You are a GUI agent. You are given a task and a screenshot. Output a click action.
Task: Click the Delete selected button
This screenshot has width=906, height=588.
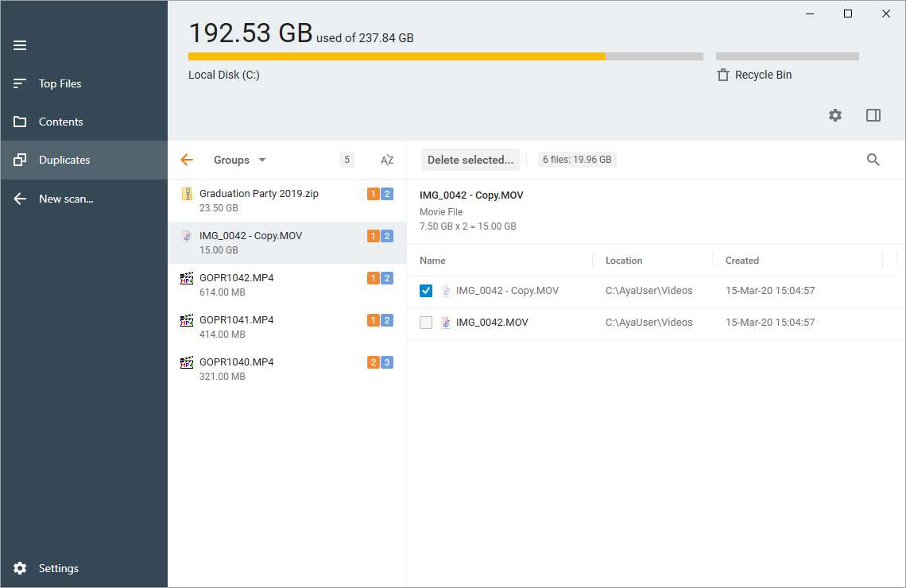470,160
